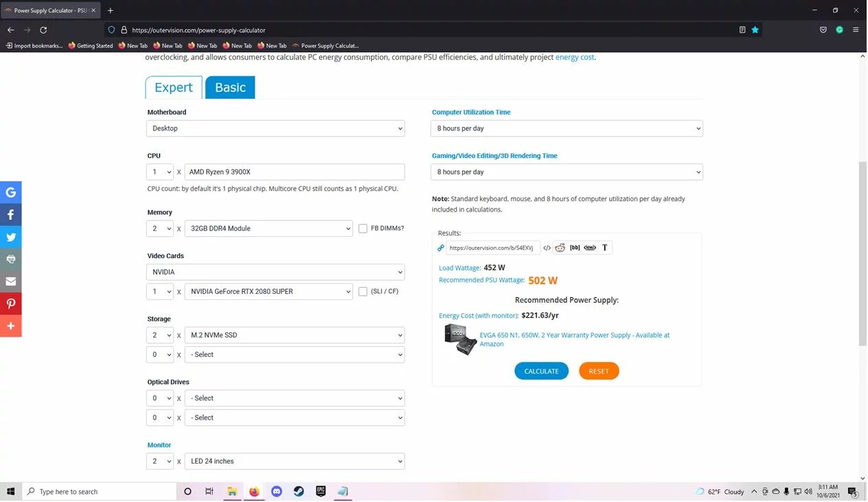Open the Computer Utilization Time dropdown
Image resolution: width=868 pixels, height=502 pixels.
[567, 128]
